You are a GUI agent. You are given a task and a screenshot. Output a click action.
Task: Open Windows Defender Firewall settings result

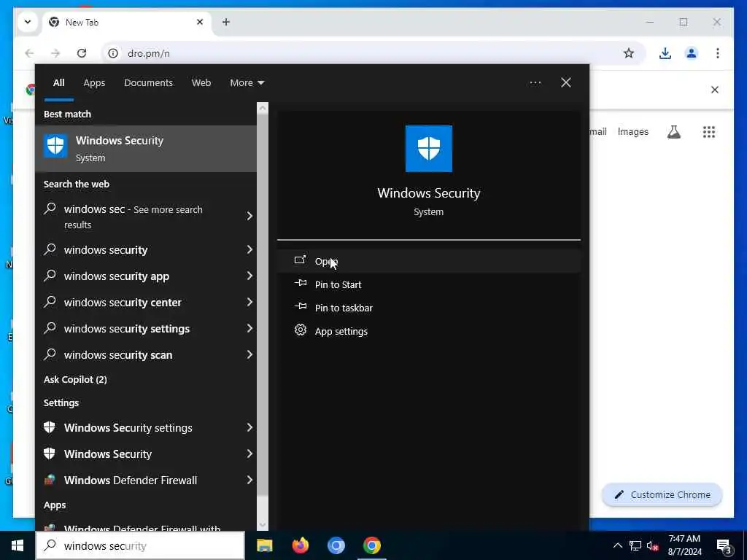[131, 480]
